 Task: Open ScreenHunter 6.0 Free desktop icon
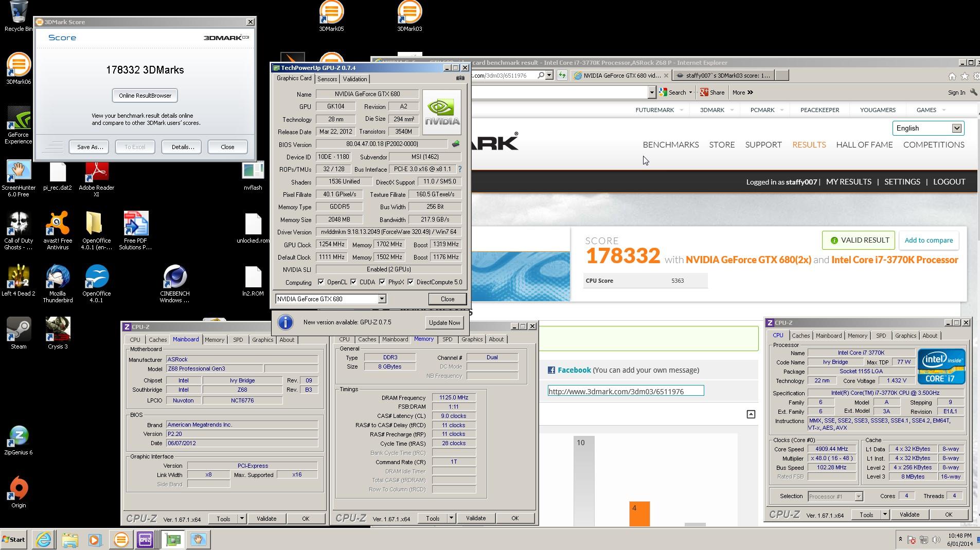coord(19,178)
